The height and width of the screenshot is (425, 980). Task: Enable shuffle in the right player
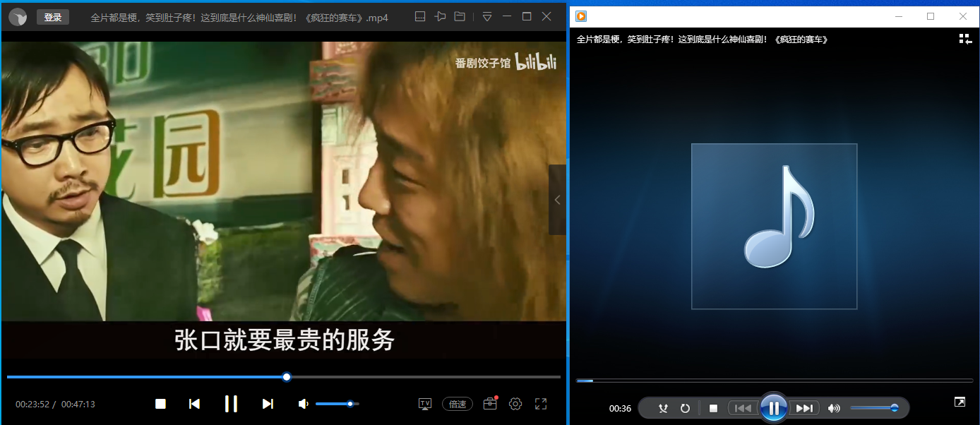[663, 407]
